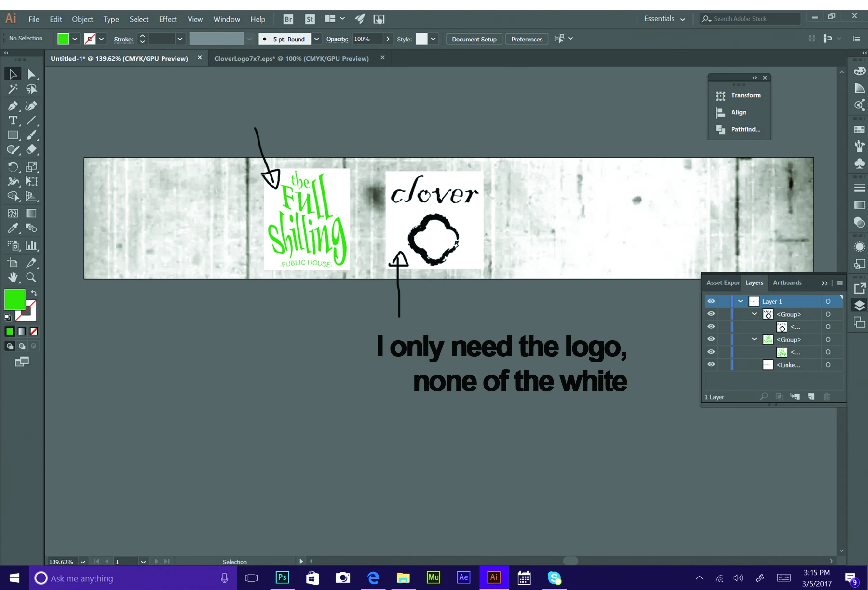The height and width of the screenshot is (590, 868).
Task: Open the Adobe Stock (St) shortcut
Action: pyautogui.click(x=310, y=19)
